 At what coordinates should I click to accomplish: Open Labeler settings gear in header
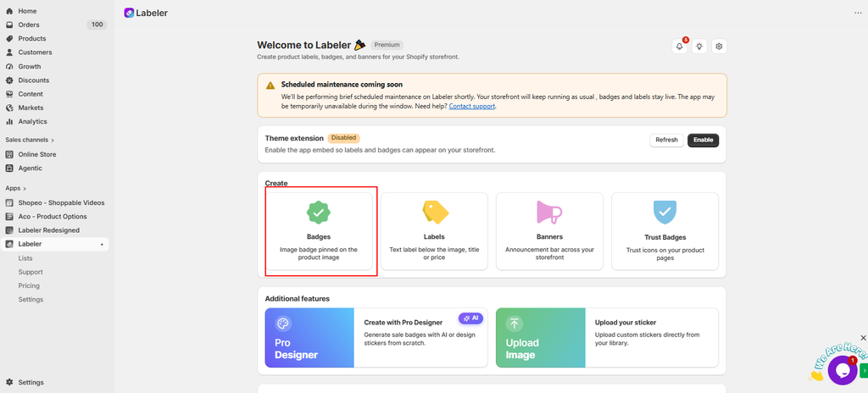point(719,47)
